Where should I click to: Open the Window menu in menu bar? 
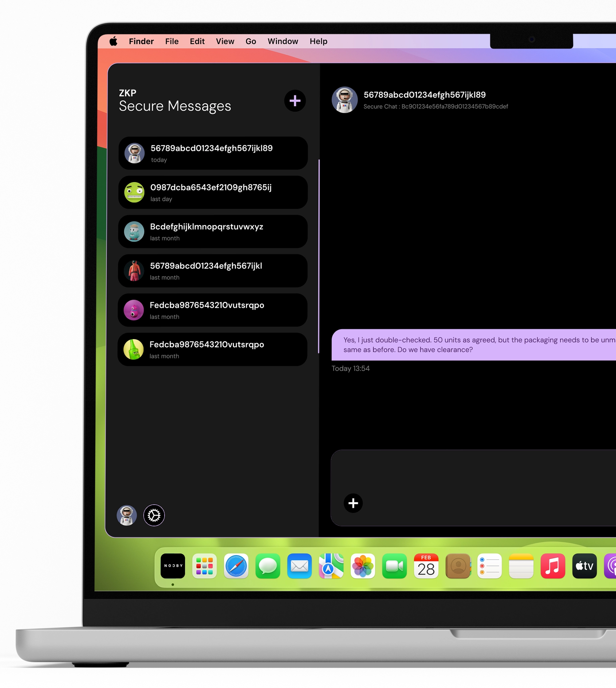pyautogui.click(x=283, y=42)
